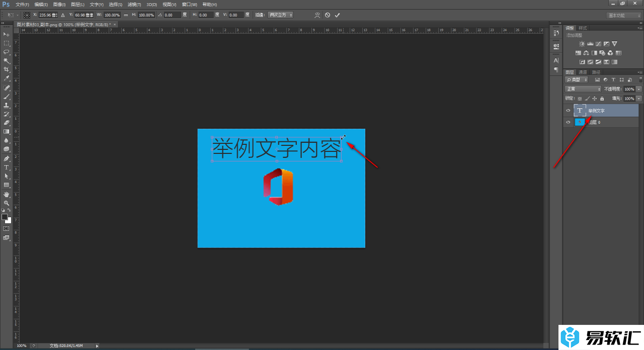The width and height of the screenshot is (644, 350).
Task: Toggle relative positioning triangle icon
Action: tap(63, 15)
